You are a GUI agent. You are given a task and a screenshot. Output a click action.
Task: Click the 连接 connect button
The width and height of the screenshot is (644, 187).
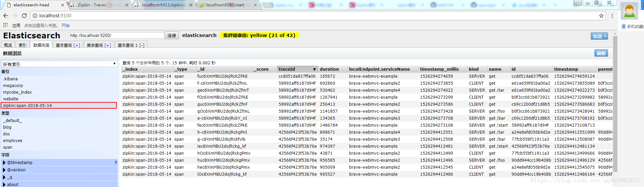coord(172,35)
